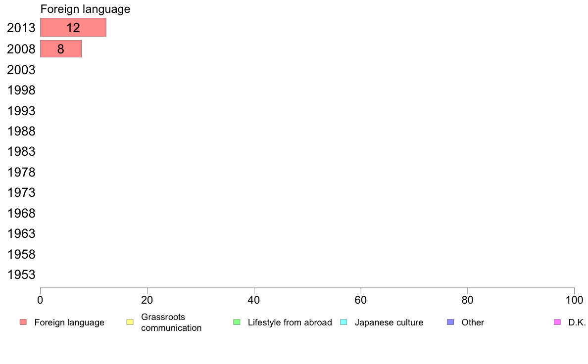Select the 2013 bar showing 12
Screen dimensions: 588x364
click(x=73, y=27)
